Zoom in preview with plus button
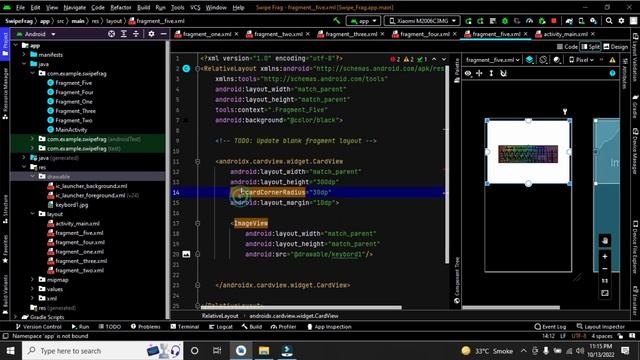Image resolution: width=640 pixels, height=360 pixels. [x=605, y=256]
